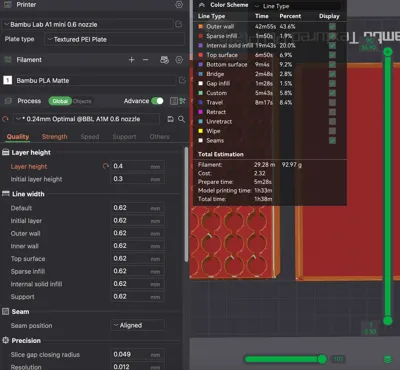
Task: Search process settings with the magnifier icon
Action: (181, 119)
